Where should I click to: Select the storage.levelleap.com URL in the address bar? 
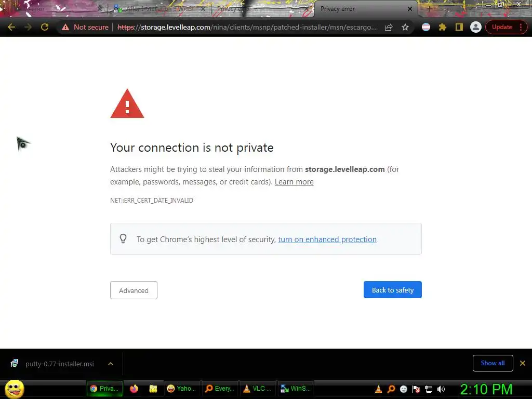(247, 27)
